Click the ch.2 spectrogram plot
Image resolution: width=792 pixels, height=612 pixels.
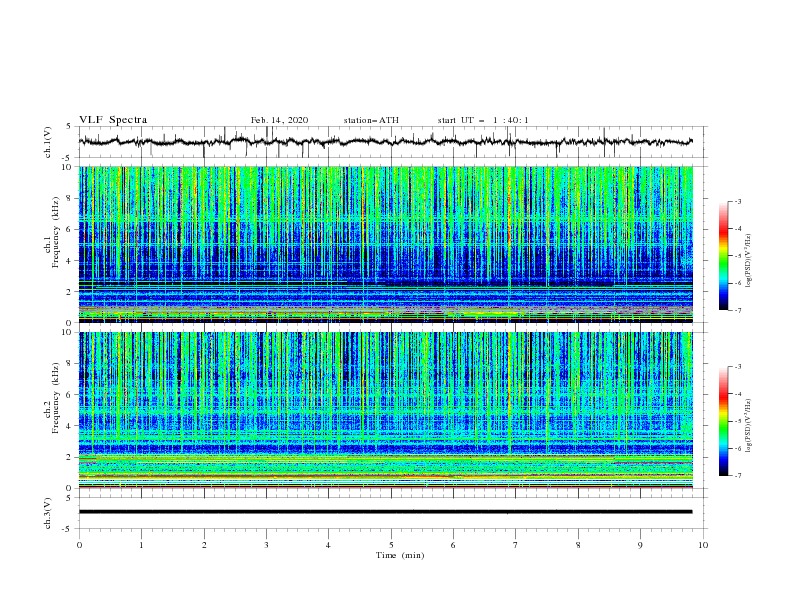pos(386,410)
